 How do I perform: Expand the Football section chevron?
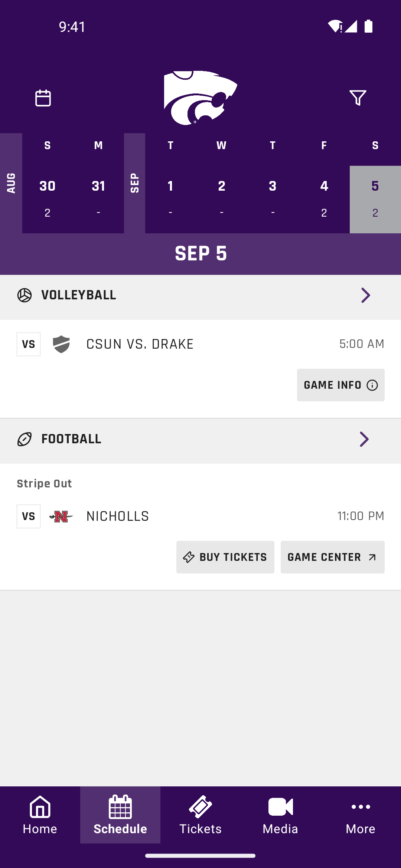[x=364, y=439]
